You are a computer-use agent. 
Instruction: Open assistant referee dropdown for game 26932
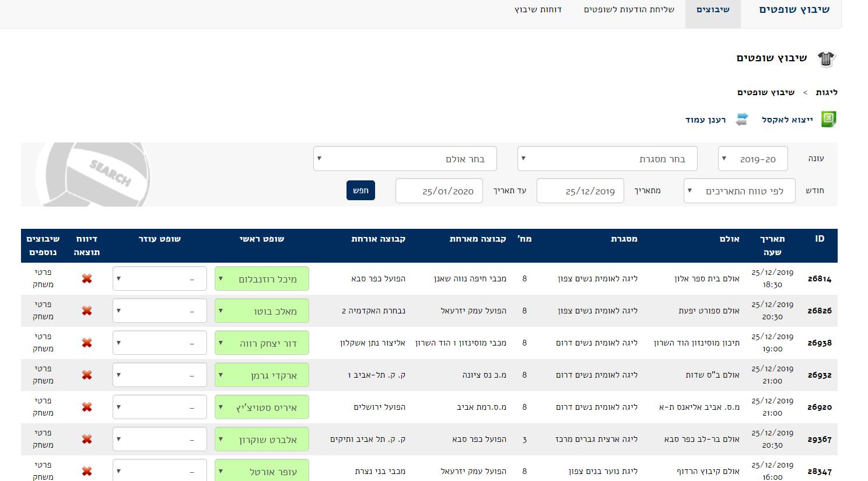[x=160, y=375]
